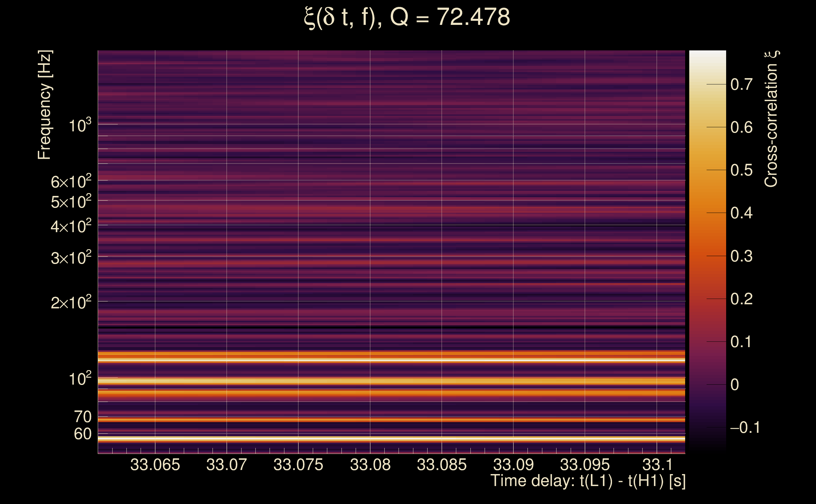Click the 33.095 x-axis tick label
The image size is (816, 504).
[585, 465]
